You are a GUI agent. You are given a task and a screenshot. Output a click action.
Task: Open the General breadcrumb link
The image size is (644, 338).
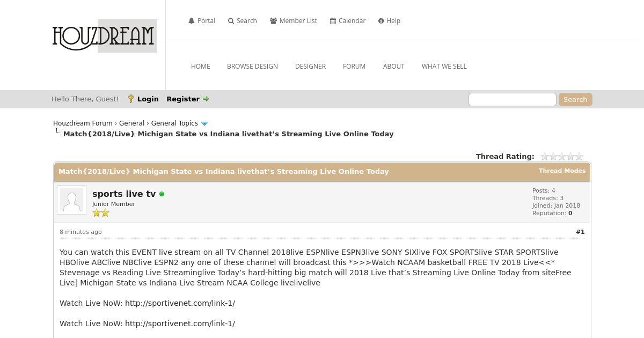[x=131, y=123]
